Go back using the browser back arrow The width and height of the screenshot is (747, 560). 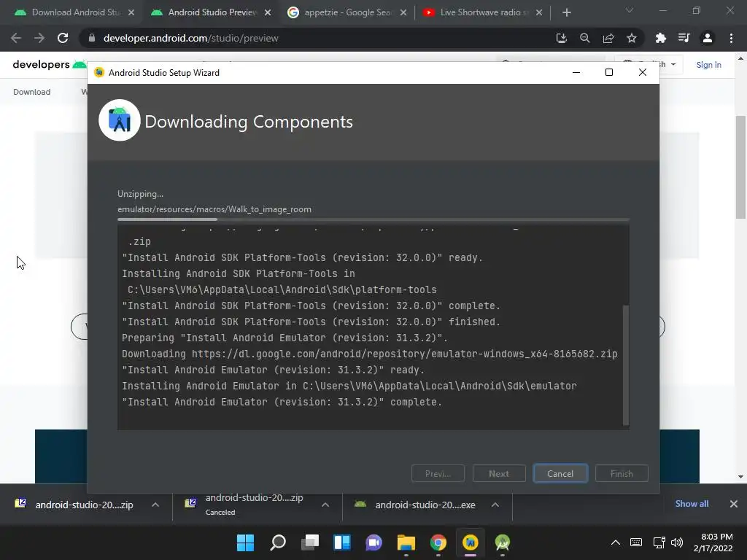(x=16, y=38)
